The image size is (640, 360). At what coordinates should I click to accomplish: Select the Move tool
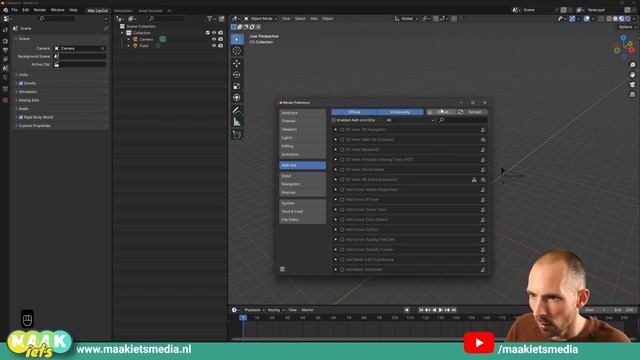click(x=237, y=63)
